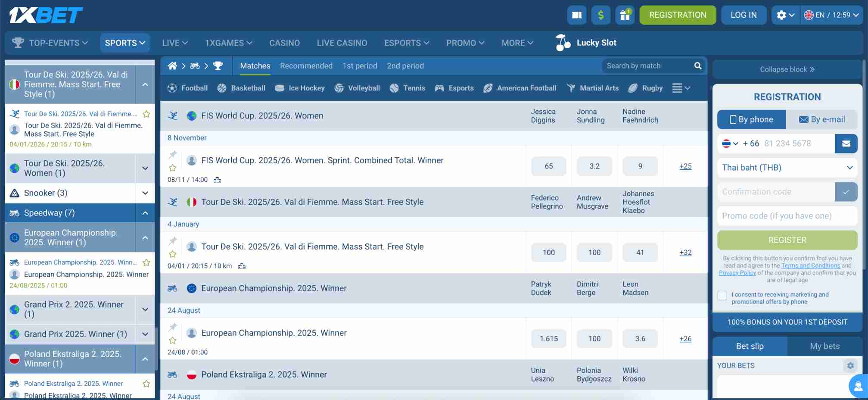Open the EN language and time selector
The image size is (868, 400).
pyautogui.click(x=831, y=15)
